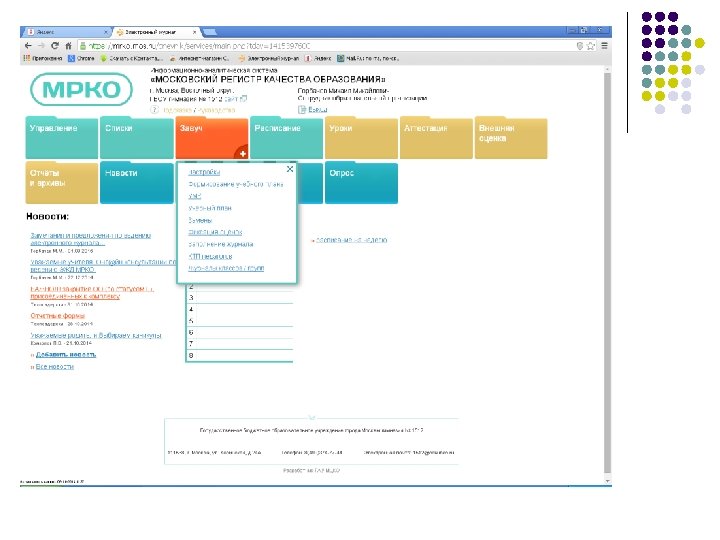
Task: Close the Завуч popup menu with X
Action: point(290,169)
